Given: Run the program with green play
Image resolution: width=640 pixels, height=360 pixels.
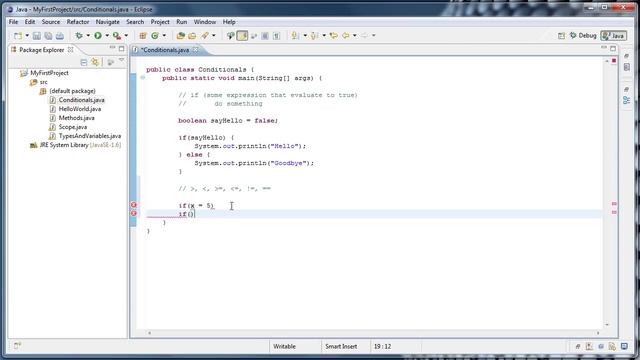Looking at the screenshot, I should coord(98,36).
